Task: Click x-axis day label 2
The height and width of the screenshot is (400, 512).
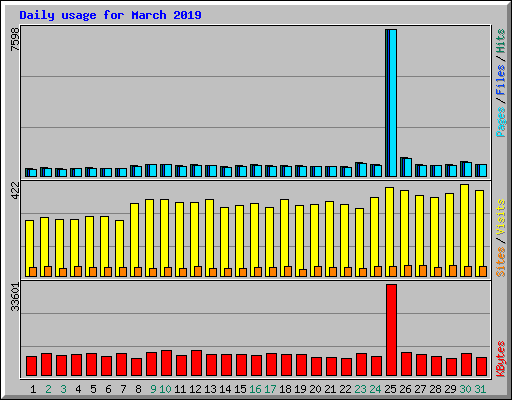Action: (48, 389)
